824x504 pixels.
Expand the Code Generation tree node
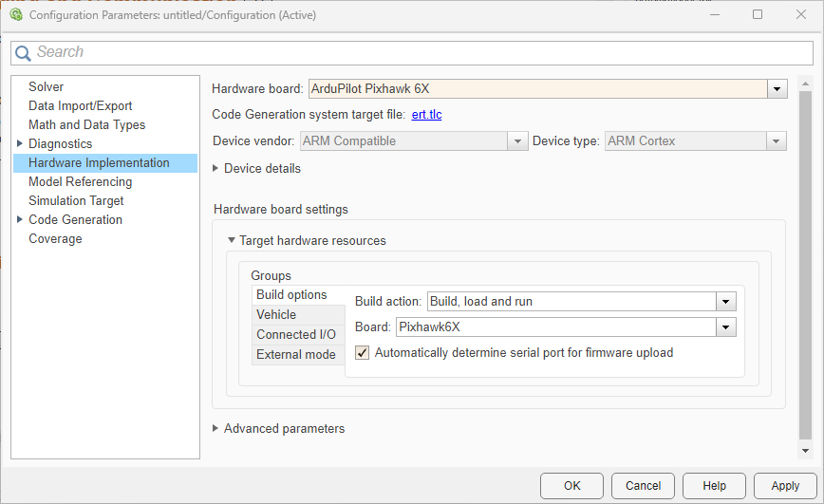pos(20,219)
